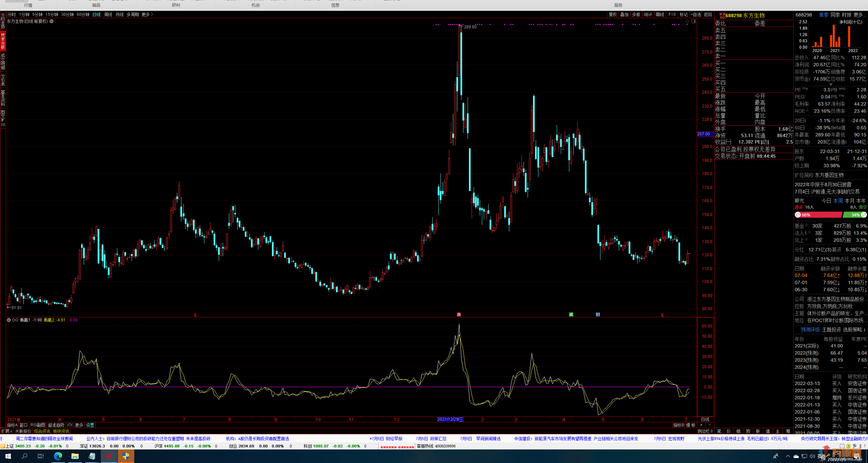Toggle the side panel layout icon
The height and width of the screenshot is (463, 868).
(694, 21)
